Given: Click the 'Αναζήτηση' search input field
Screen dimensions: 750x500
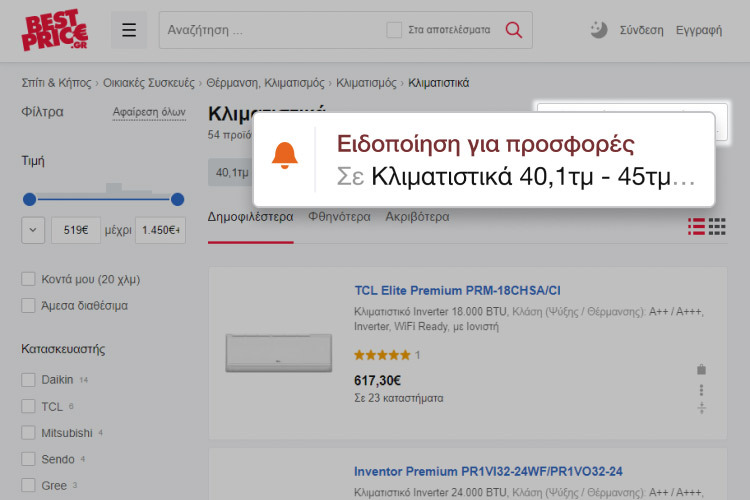Looking at the screenshot, I should click(x=270, y=30).
